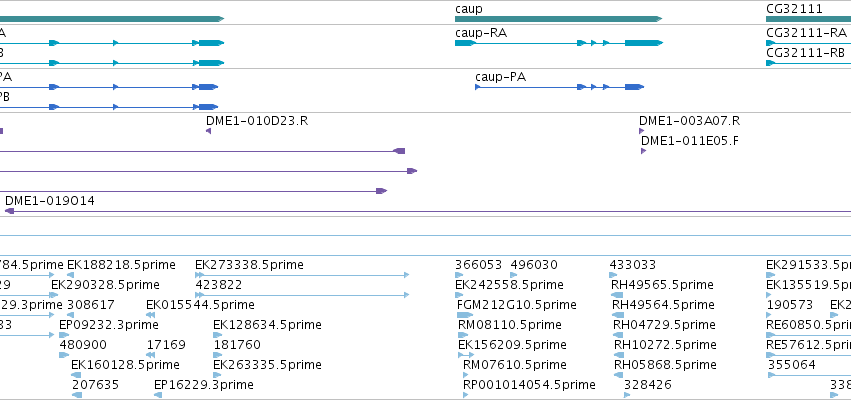Select the EK128634.5prime EST marker
The height and width of the screenshot is (400, 851).
(217, 335)
